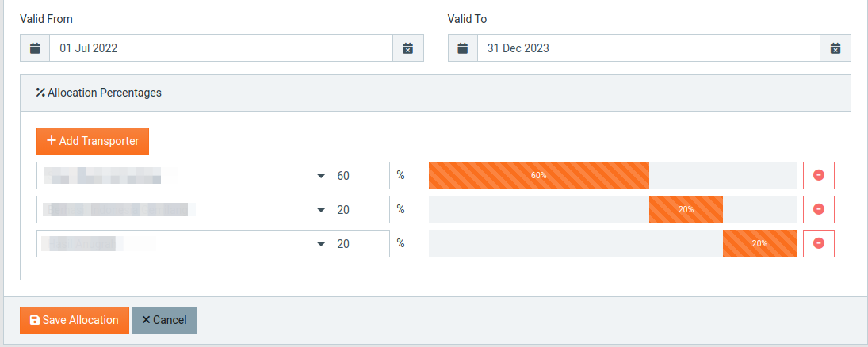This screenshot has width=868, height=347.
Task: Remove the 60% transporter row
Action: pos(819,175)
